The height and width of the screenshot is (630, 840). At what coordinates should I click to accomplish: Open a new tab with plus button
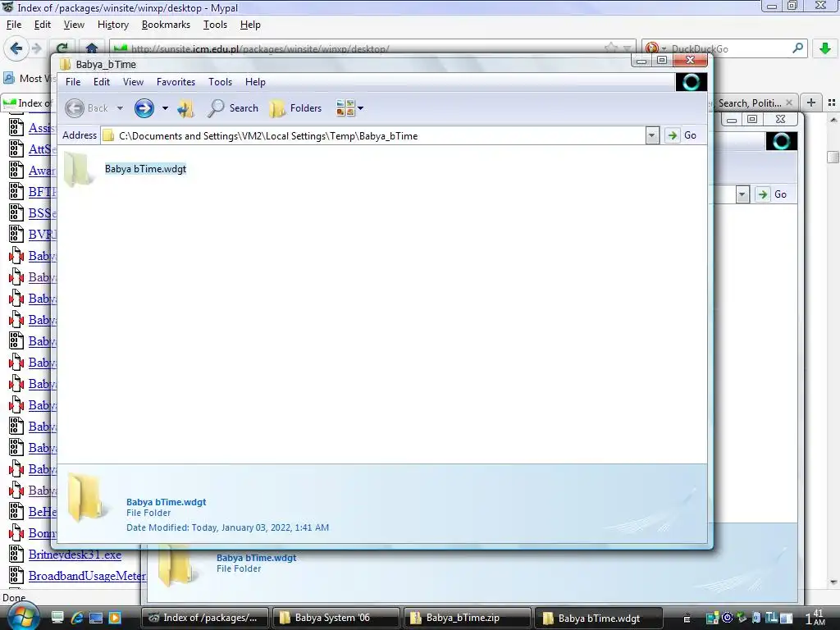point(811,103)
